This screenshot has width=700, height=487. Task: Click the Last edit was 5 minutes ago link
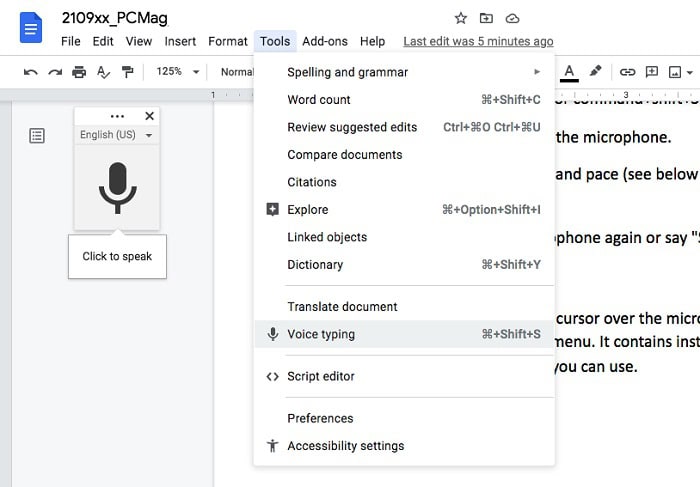[x=478, y=41]
